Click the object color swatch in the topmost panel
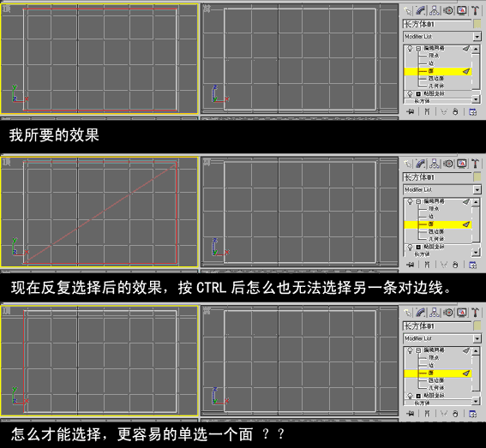486x448 pixels. 477,24
